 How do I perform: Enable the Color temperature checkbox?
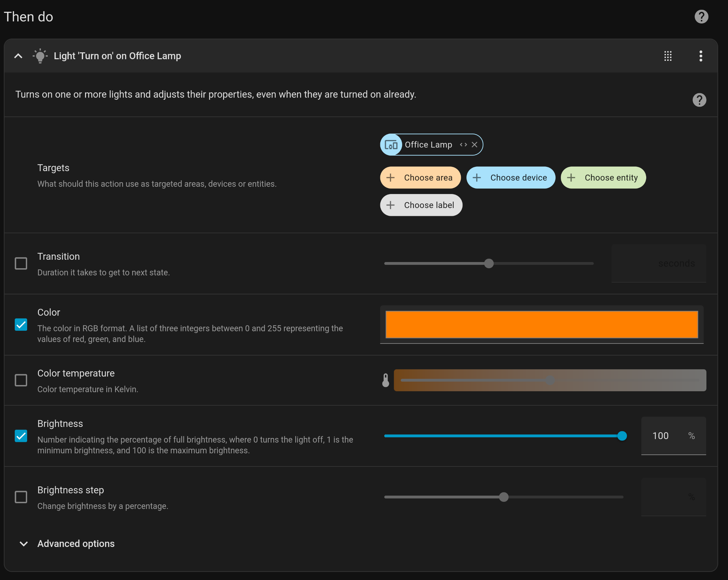[x=21, y=380]
